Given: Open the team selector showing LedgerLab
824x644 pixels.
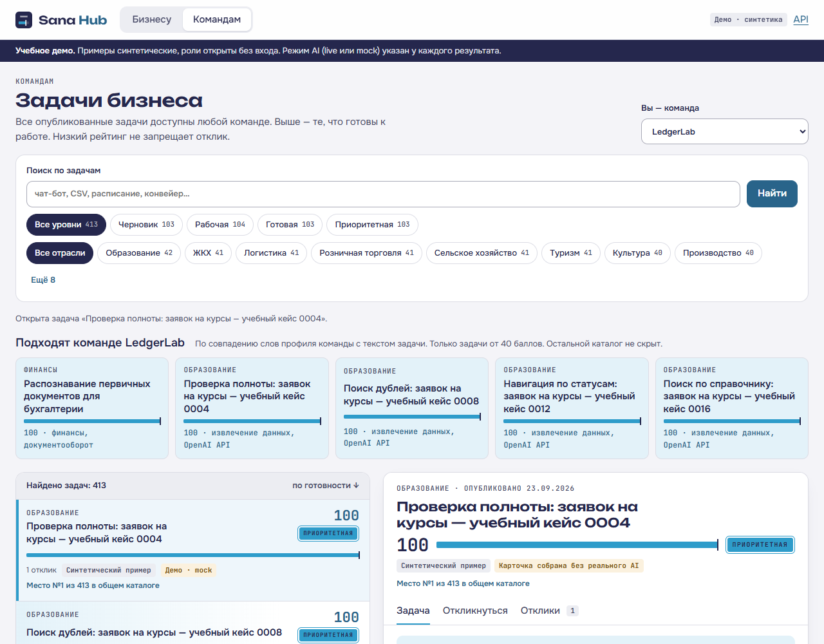Looking at the screenshot, I should (x=725, y=131).
